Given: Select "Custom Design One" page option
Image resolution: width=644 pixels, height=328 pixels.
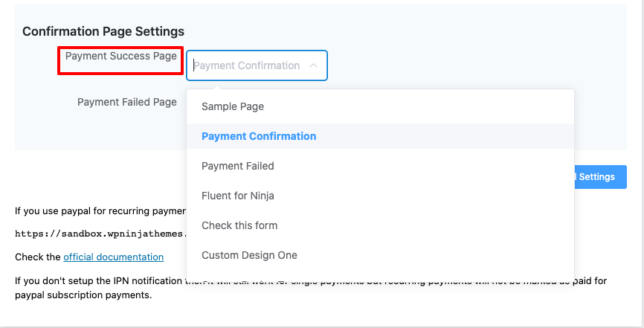Looking at the screenshot, I should click(x=248, y=255).
